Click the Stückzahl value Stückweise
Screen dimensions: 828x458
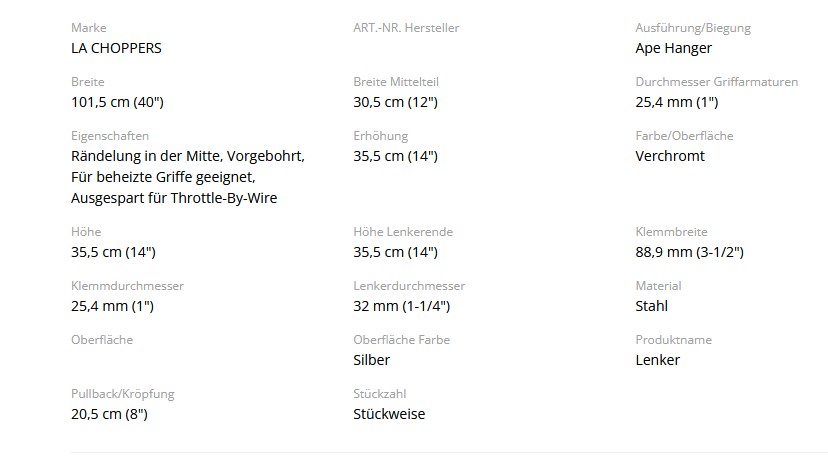tap(389, 414)
